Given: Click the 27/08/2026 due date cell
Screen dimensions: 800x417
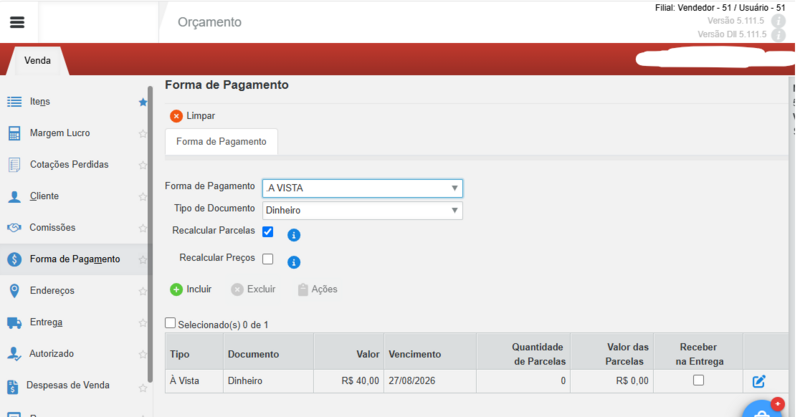Looking at the screenshot, I should click(x=430, y=381).
